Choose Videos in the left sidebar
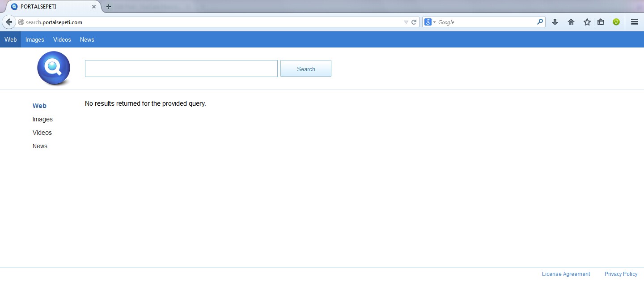Viewport: 644px width, 288px height. [x=42, y=133]
